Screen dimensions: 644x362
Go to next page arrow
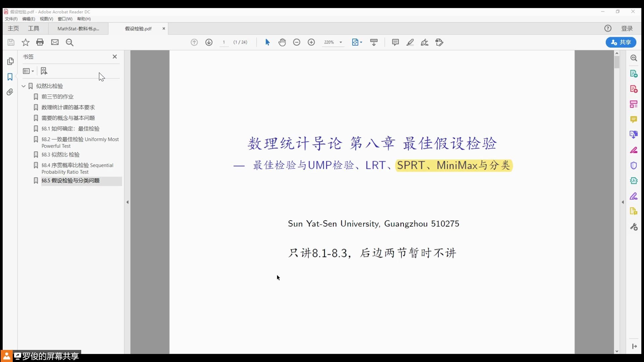click(x=209, y=42)
